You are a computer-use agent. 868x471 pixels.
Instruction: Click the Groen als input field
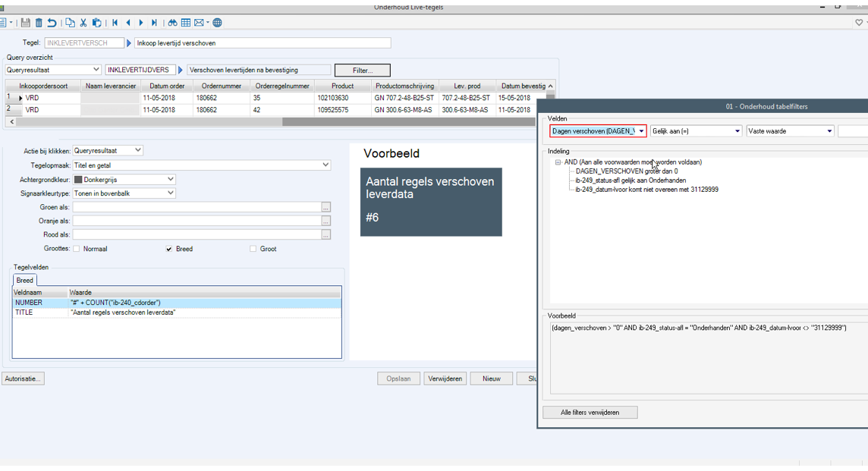196,207
